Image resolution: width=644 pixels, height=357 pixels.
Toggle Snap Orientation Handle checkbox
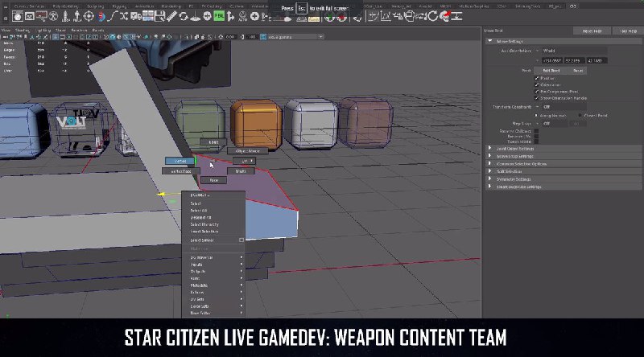pos(536,98)
